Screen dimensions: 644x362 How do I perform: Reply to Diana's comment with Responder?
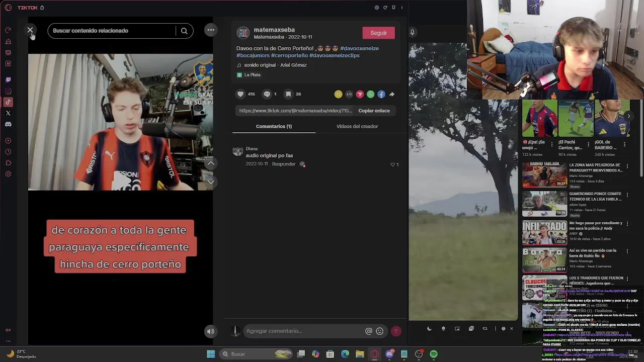pos(284,164)
